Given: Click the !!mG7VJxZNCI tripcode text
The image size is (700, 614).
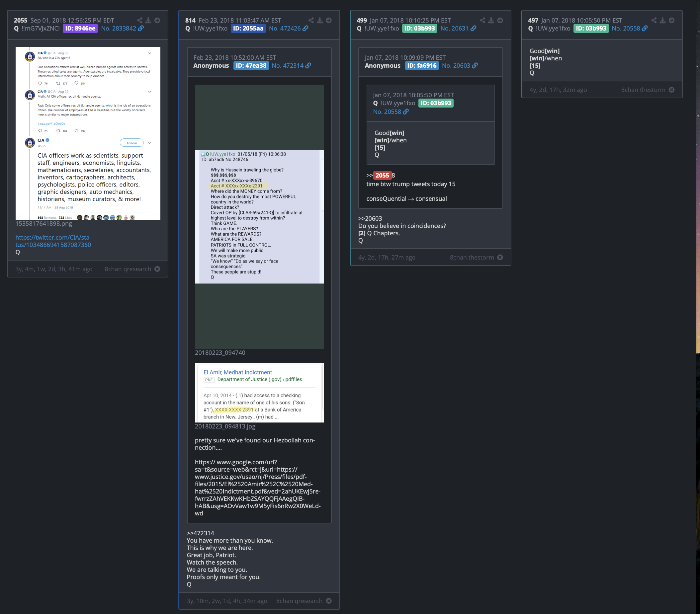Looking at the screenshot, I should [41, 29].
